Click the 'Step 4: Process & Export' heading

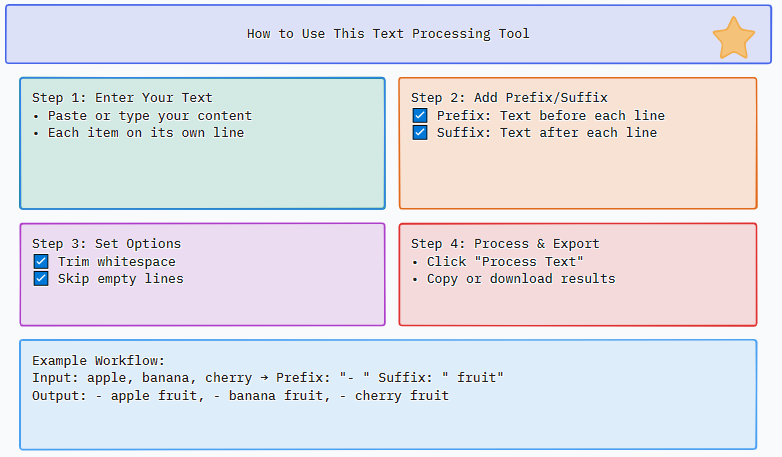[x=505, y=244]
